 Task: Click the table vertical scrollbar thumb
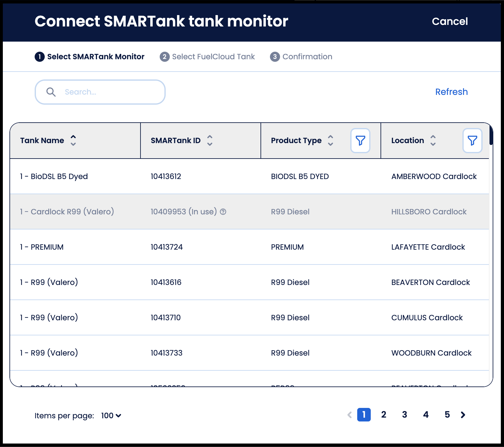coord(491,135)
